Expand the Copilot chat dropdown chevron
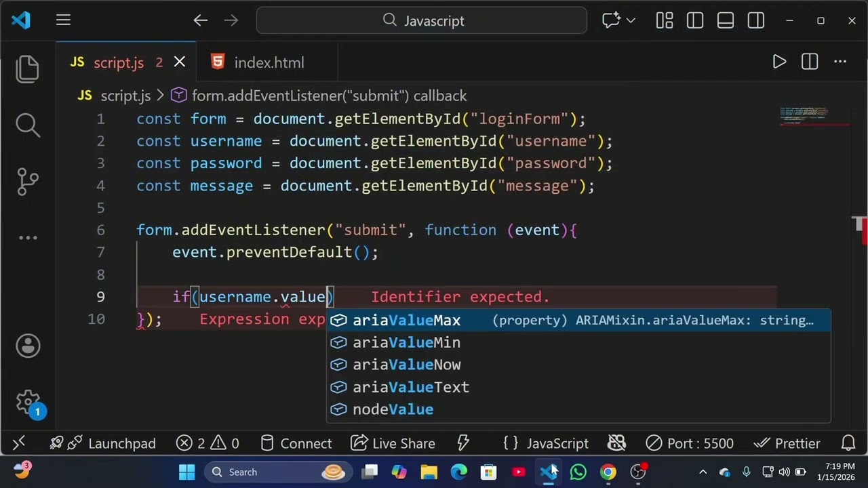 [x=631, y=20]
